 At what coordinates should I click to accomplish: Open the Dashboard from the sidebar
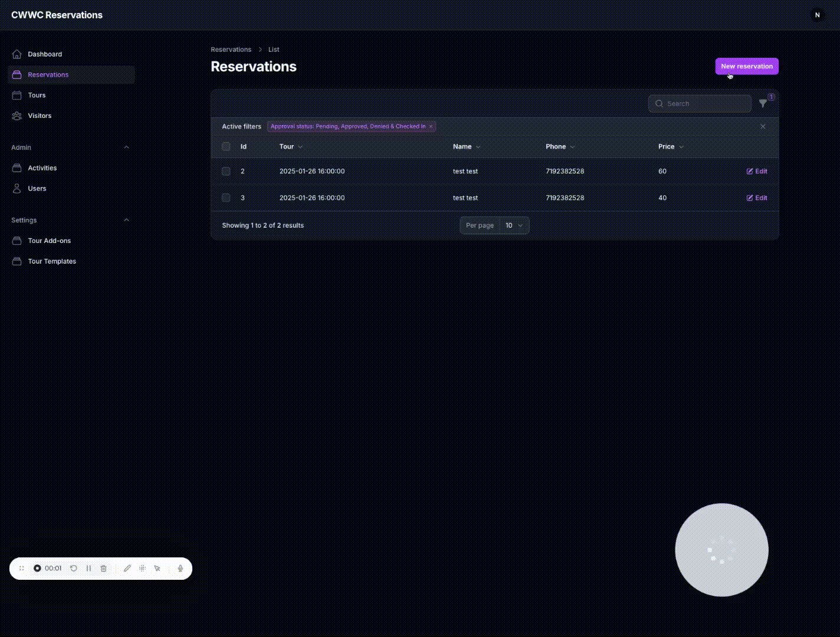(44, 54)
